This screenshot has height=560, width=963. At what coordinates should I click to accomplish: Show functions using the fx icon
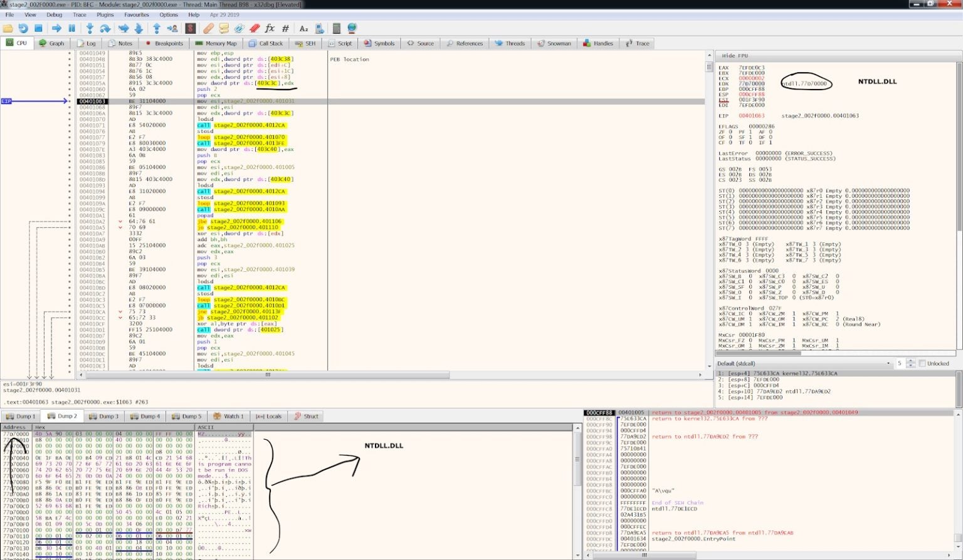(x=270, y=28)
